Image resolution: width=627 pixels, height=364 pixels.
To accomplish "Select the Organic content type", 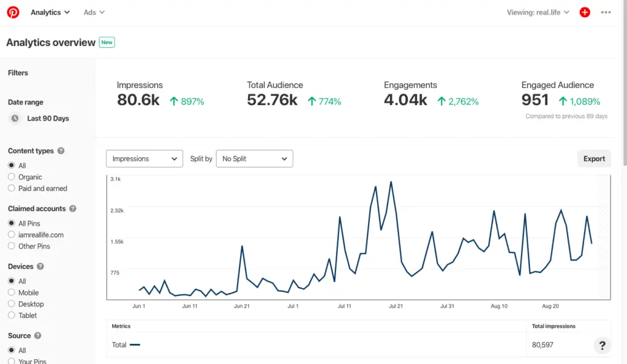I will pyautogui.click(x=11, y=177).
